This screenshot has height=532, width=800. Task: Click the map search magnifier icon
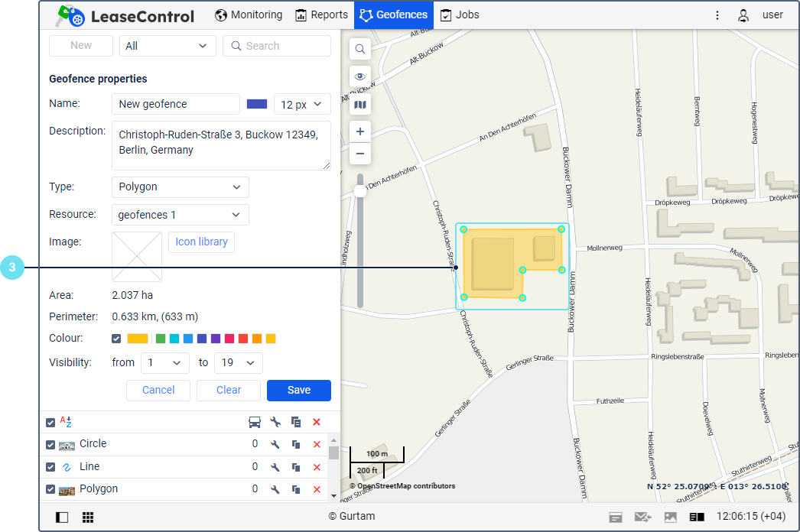(360, 49)
